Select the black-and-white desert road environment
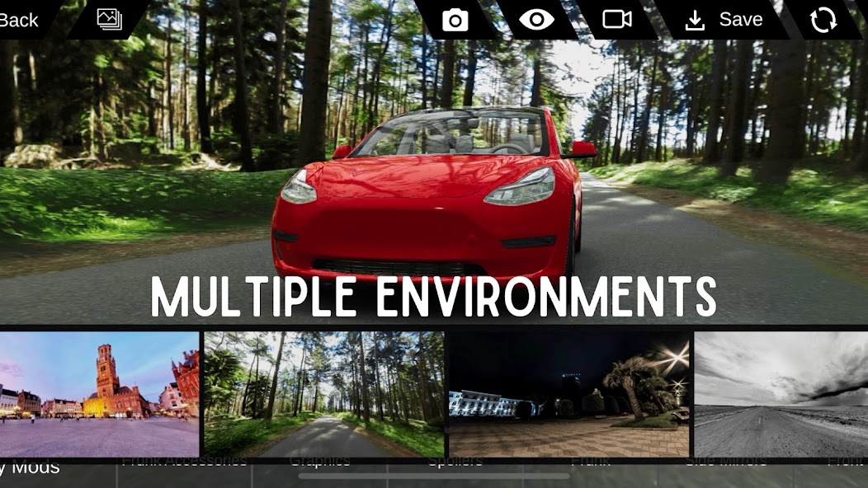This screenshot has width=868, height=488. [x=781, y=394]
